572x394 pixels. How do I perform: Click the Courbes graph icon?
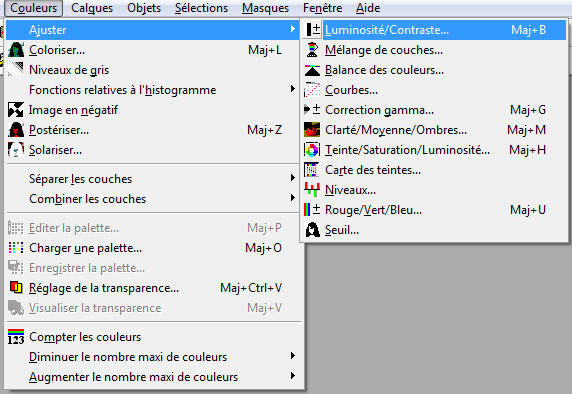(x=312, y=90)
